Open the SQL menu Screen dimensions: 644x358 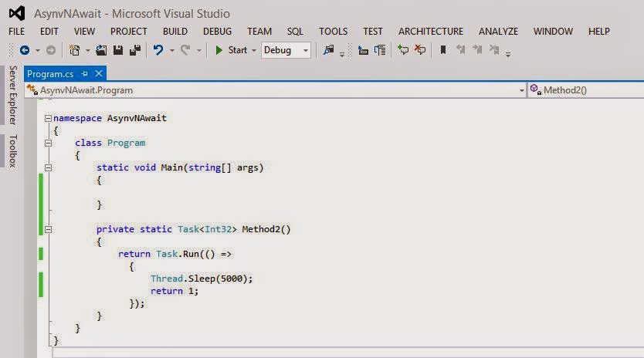(295, 32)
